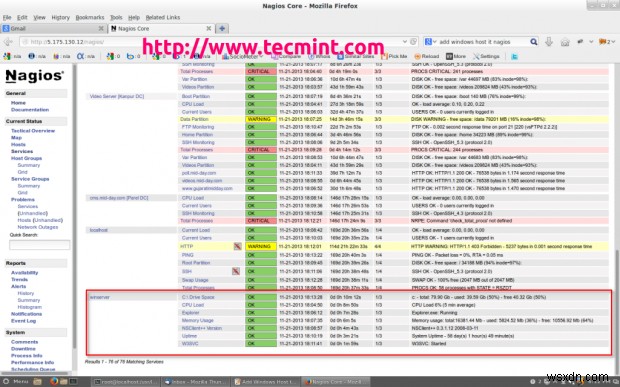Viewport: 620px width, 387px height.
Task: Click the Google PageRank n/a icon in toolbar
Action: tap(12, 57)
